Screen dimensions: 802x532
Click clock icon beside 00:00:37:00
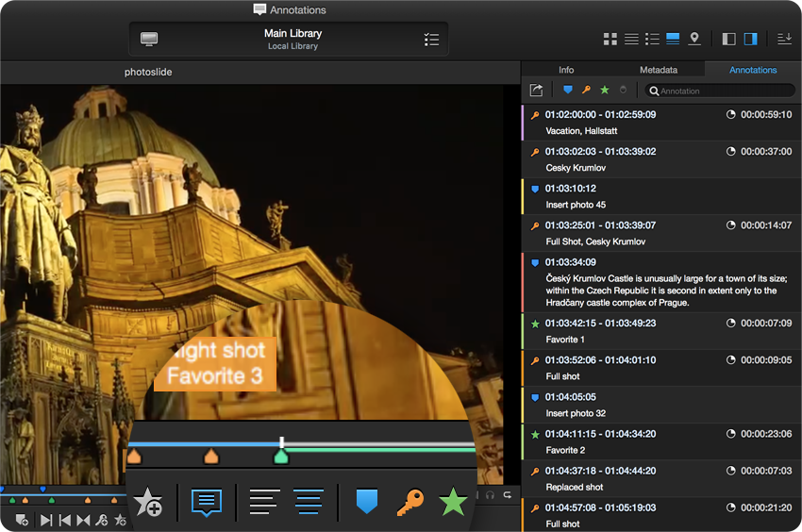pyautogui.click(x=731, y=152)
